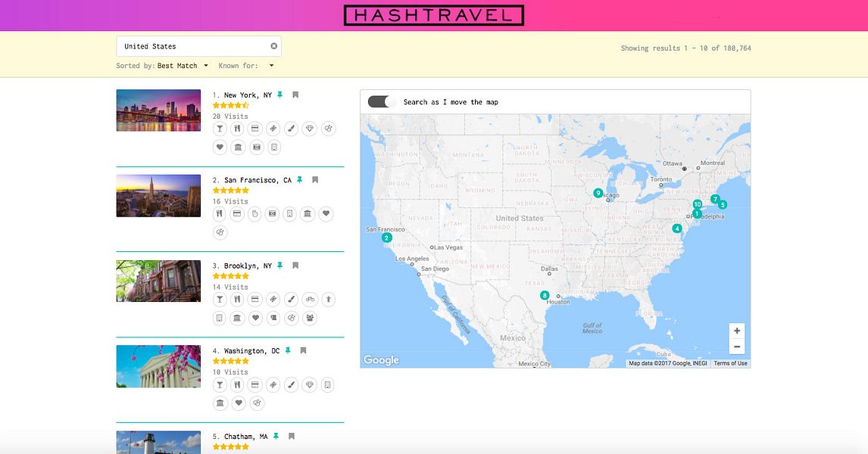
Task: Select map marker 5 on the map
Action: pyautogui.click(x=723, y=204)
